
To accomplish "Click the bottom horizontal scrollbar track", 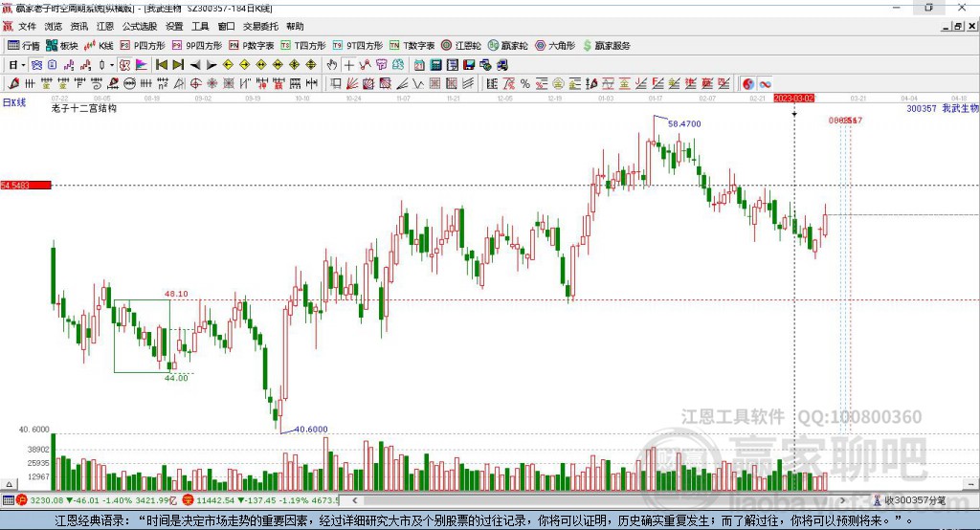I will tap(599, 500).
